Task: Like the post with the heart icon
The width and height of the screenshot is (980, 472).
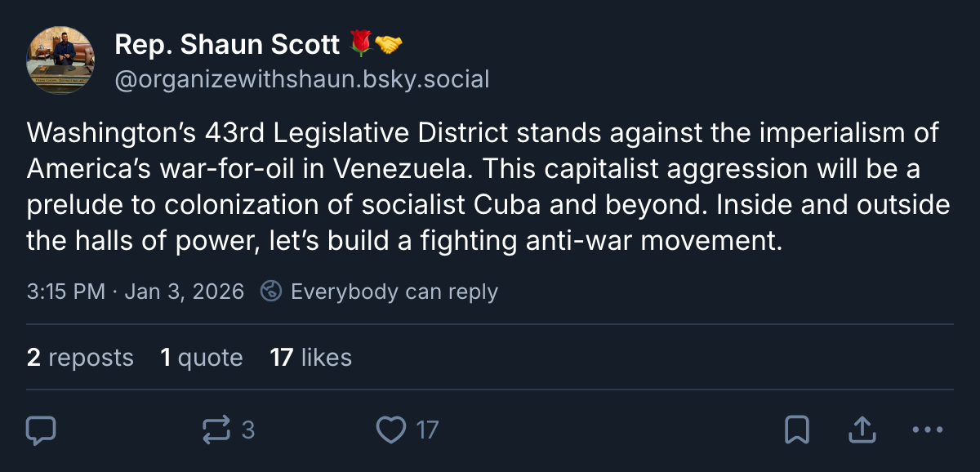Action: (392, 430)
